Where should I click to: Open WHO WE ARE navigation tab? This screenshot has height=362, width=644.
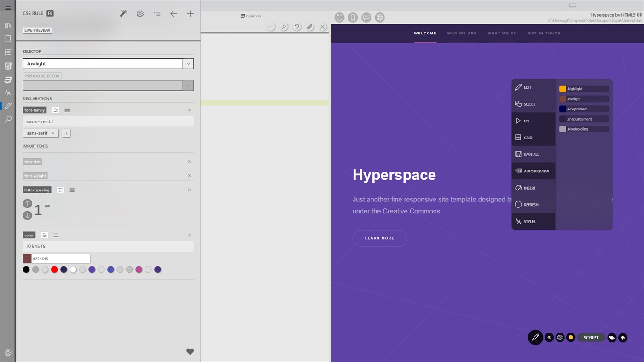pyautogui.click(x=462, y=33)
